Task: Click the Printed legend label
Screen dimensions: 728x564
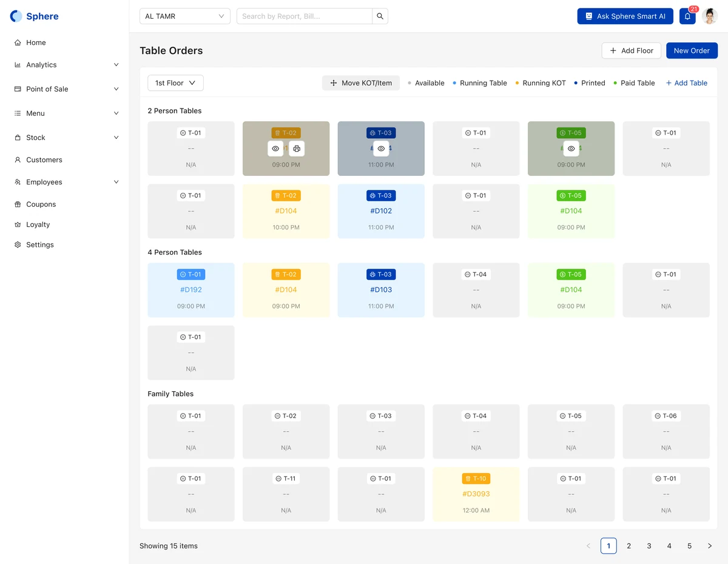Action: click(x=593, y=83)
